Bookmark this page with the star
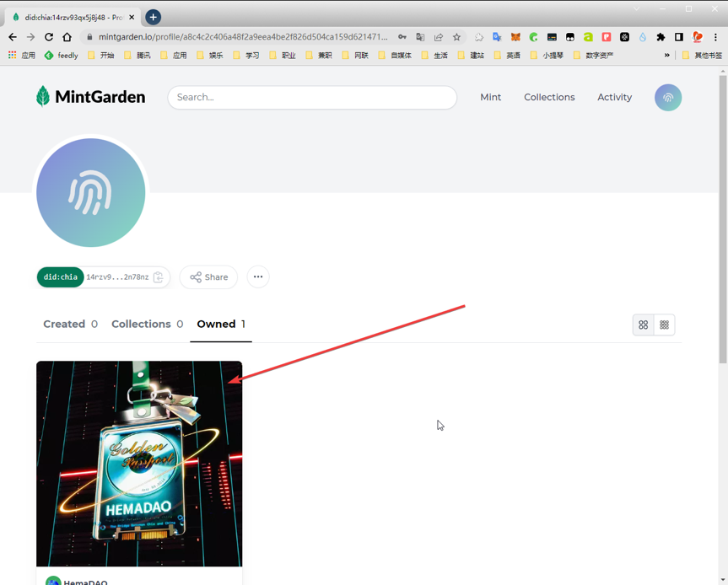The height and width of the screenshot is (585, 728). (x=456, y=37)
